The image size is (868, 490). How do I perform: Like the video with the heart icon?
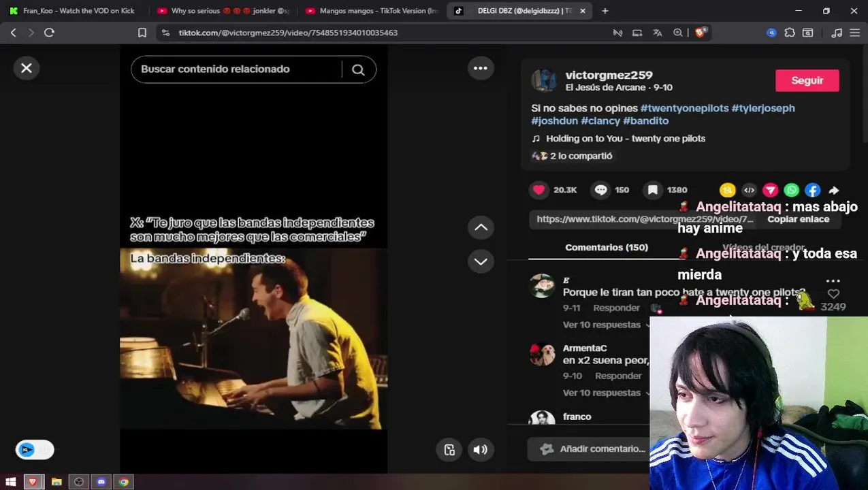(x=539, y=190)
